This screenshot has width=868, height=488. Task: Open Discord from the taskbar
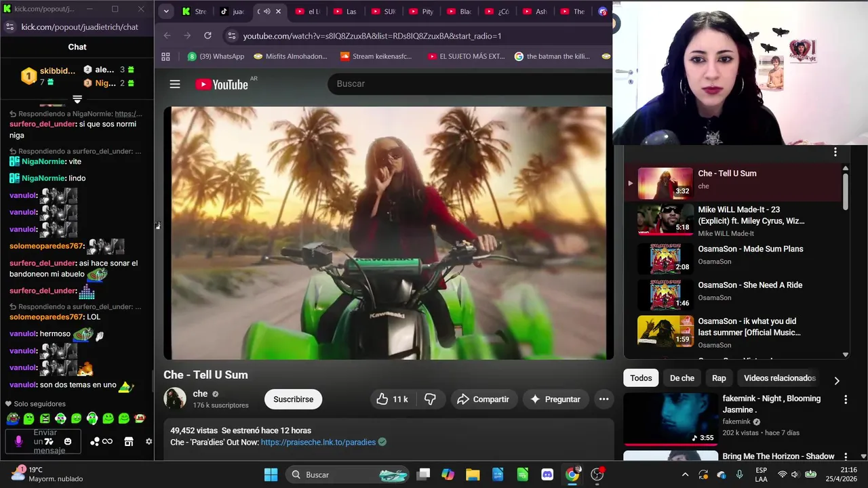(x=547, y=474)
